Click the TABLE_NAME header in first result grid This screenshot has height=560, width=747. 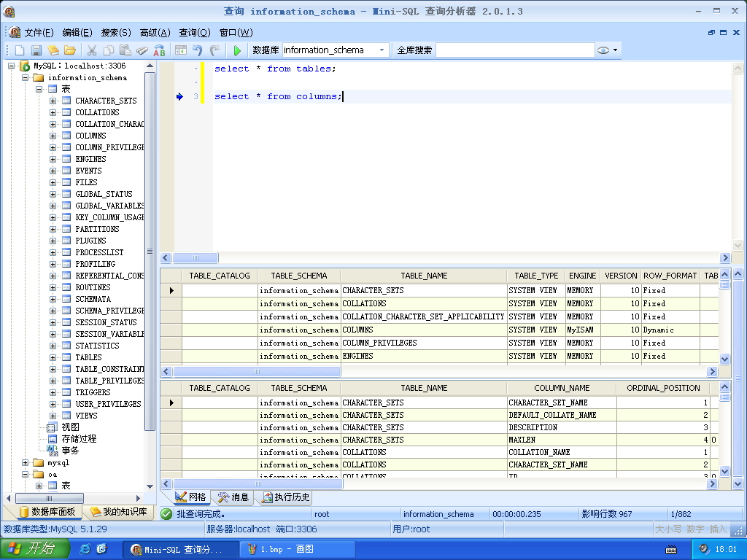pyautogui.click(x=424, y=276)
